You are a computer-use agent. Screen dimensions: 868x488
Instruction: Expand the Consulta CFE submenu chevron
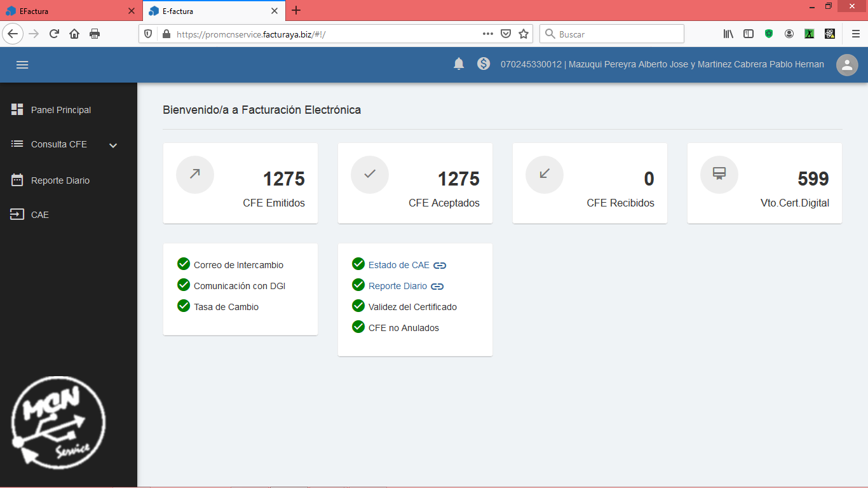(113, 146)
